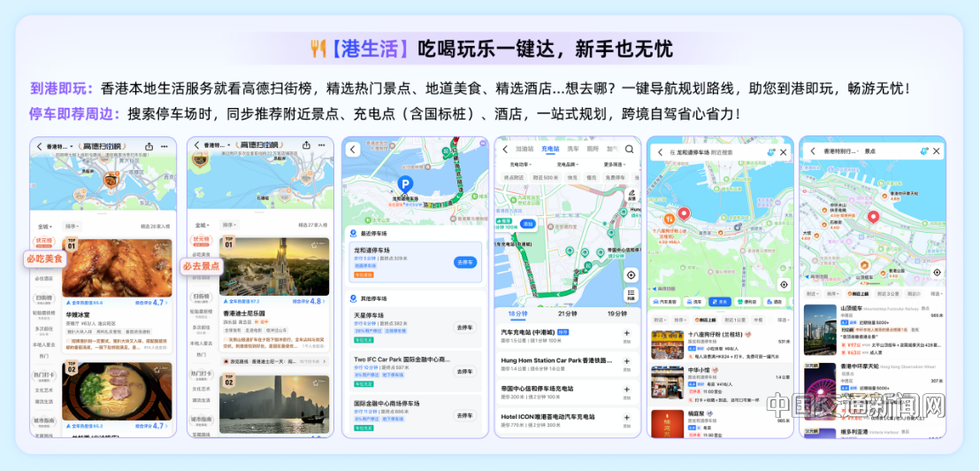The image size is (980, 471).
Task: Tap the list view icon on the charging station map
Action: (x=631, y=296)
